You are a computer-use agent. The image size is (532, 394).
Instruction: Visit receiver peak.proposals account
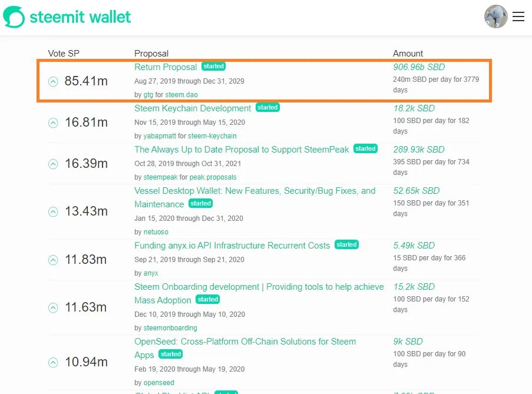pyautogui.click(x=213, y=177)
